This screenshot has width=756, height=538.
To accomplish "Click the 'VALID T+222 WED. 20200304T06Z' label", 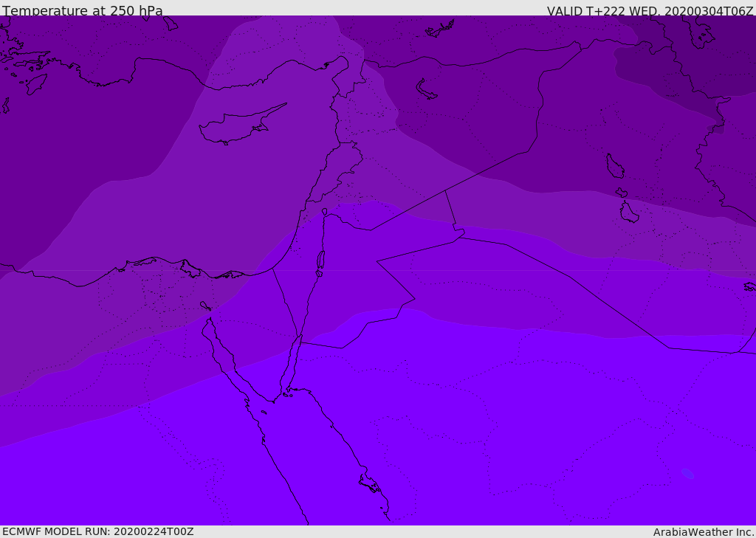I will tap(650, 10).
